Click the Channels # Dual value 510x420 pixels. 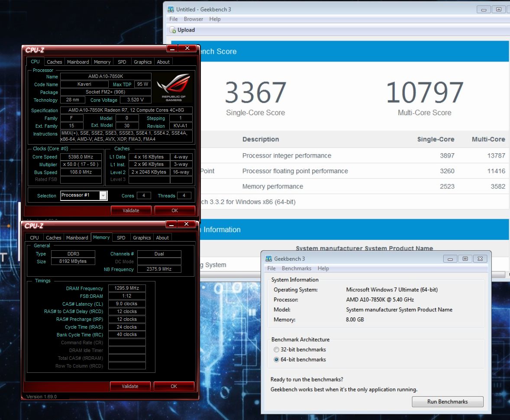(x=159, y=254)
